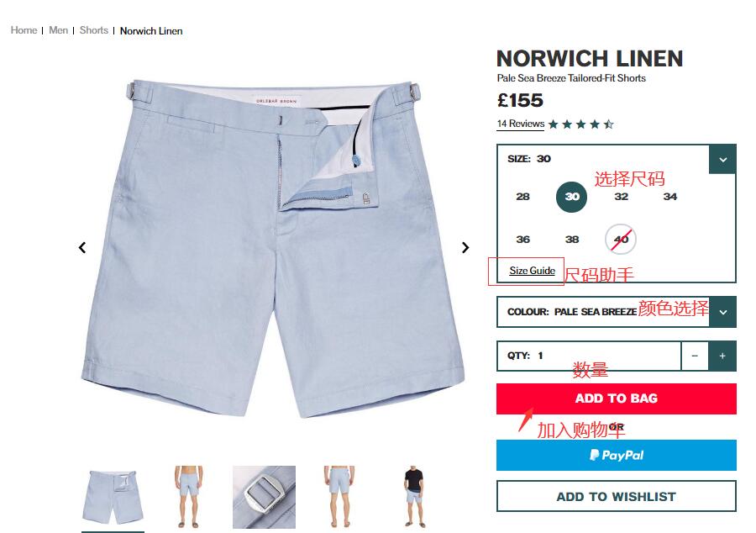Select size 28

522,197
